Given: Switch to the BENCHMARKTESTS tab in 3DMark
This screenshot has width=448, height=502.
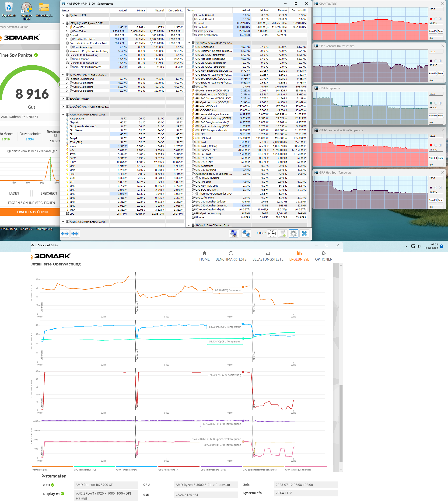Looking at the screenshot, I should (x=231, y=256).
